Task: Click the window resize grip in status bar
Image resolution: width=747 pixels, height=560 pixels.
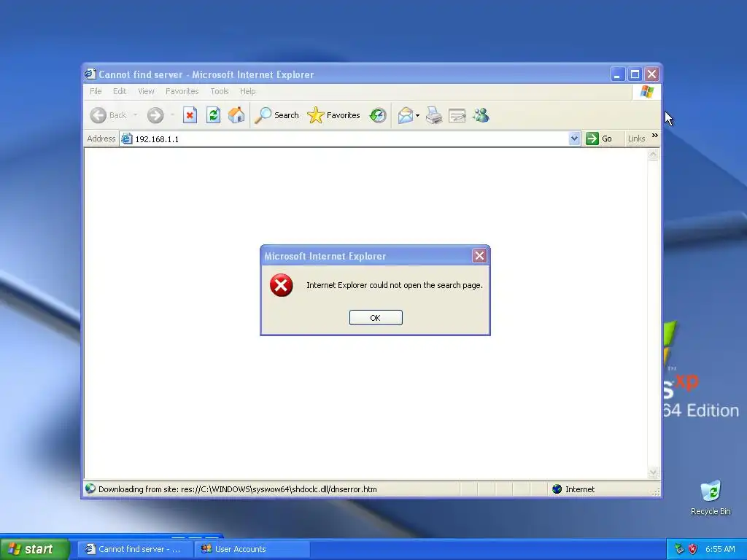Action: 656,491
